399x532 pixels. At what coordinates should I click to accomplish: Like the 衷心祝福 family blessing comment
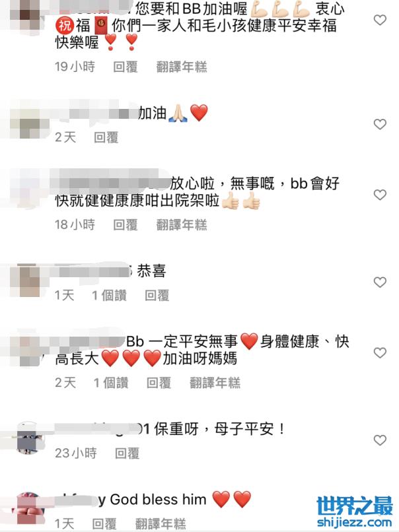click(x=380, y=20)
